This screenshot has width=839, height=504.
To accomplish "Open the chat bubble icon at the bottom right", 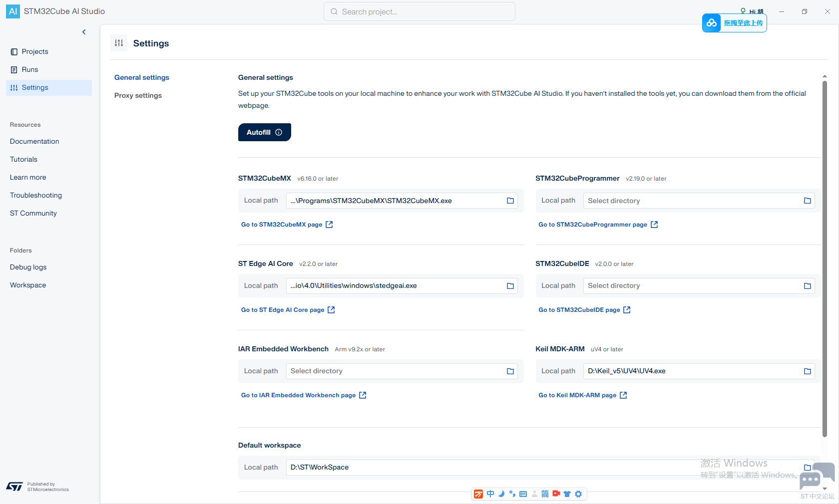I will (x=817, y=476).
